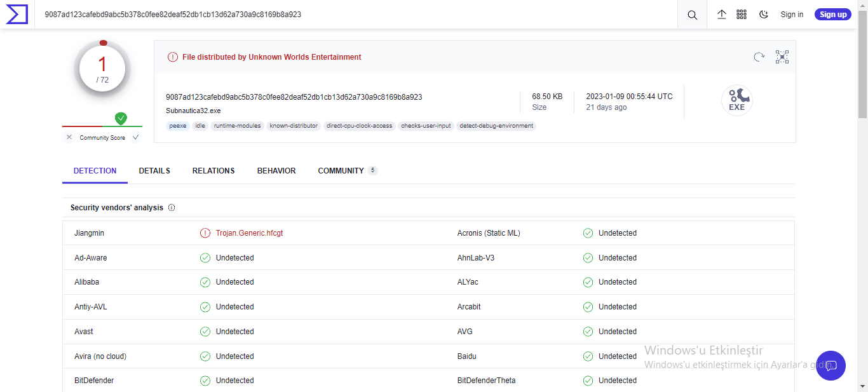868x392 pixels.
Task: Click the check icon in ALYac row
Action: [588, 282]
